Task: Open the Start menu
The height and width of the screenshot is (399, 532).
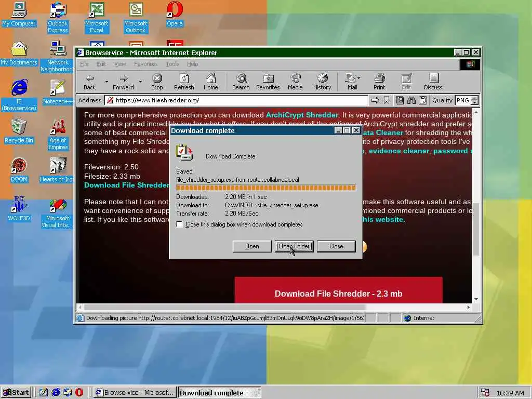Action: pyautogui.click(x=16, y=393)
